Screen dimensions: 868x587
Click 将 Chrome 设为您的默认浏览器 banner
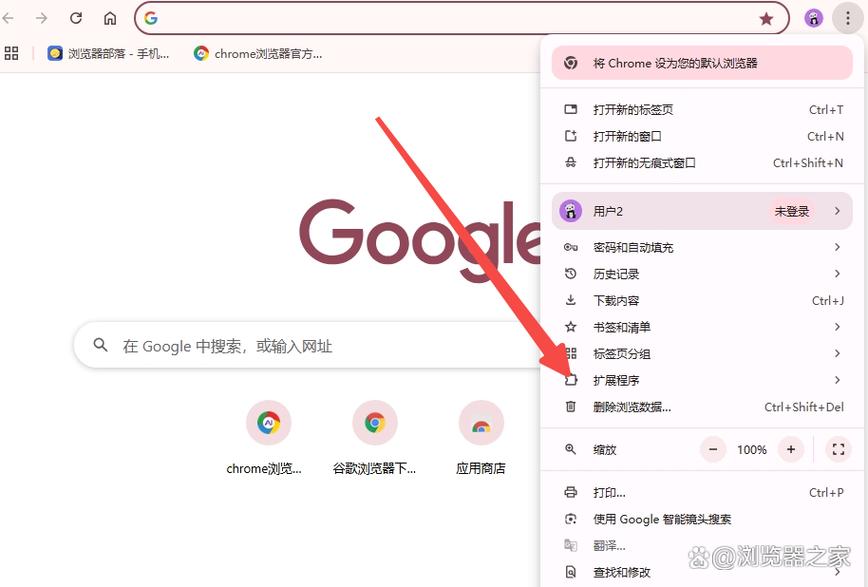[x=702, y=63]
